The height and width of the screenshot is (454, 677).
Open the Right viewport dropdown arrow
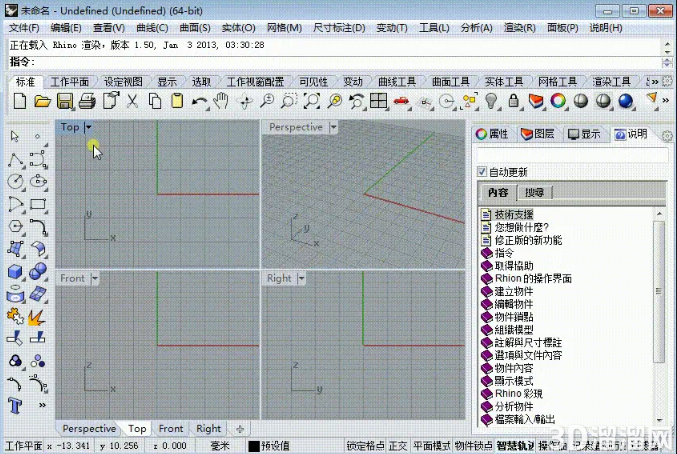point(301,278)
